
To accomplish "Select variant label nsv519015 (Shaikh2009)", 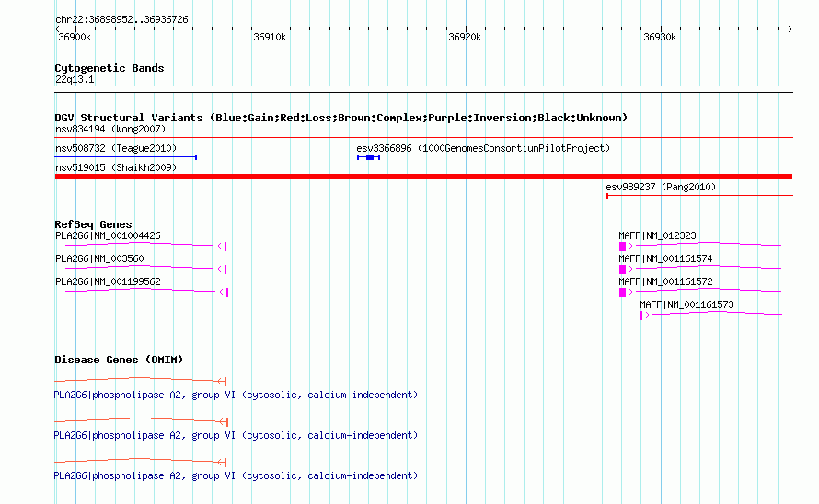I will 116,167.
